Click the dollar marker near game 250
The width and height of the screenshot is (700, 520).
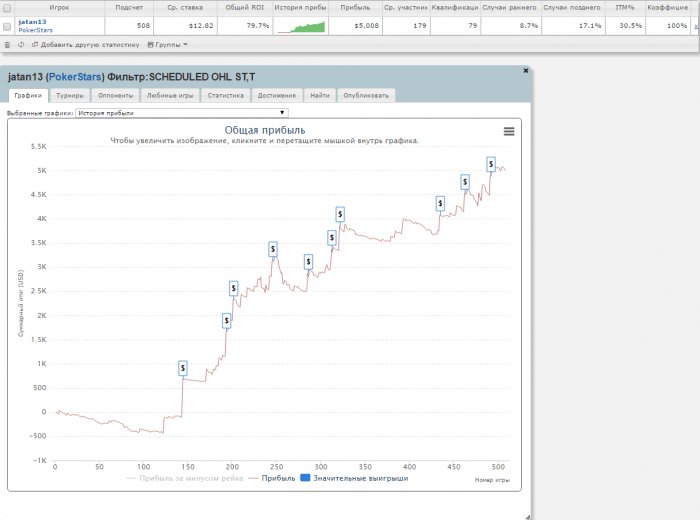pos(273,248)
